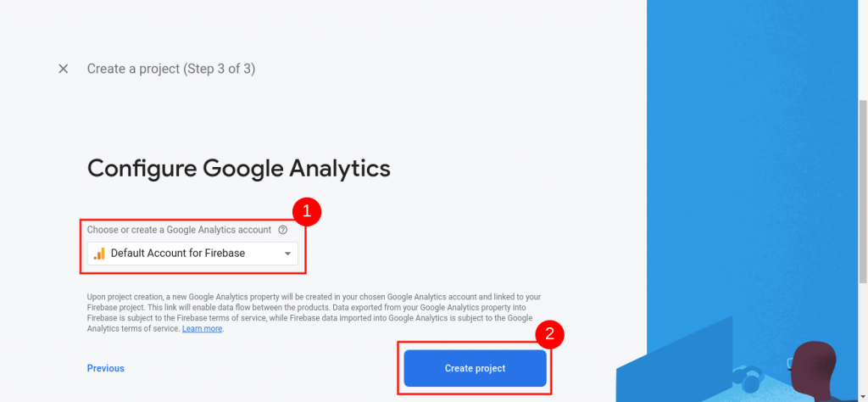Close the Create a project wizard
868x402 pixels.
pos(64,69)
